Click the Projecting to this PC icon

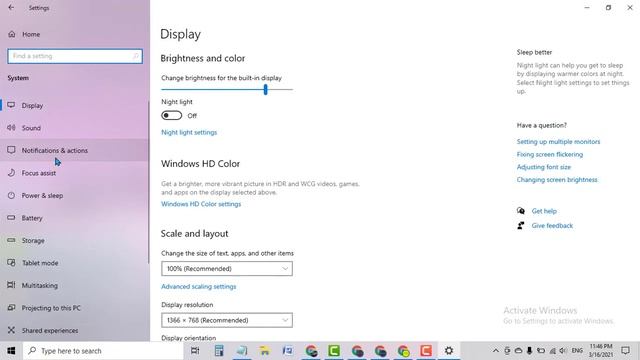(x=11, y=307)
